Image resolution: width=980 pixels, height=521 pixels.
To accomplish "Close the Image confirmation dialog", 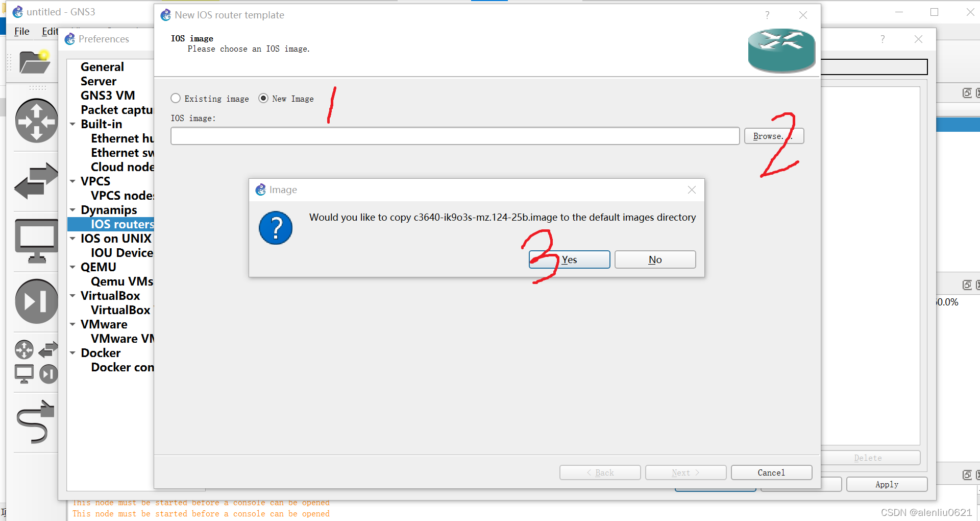I will (692, 190).
